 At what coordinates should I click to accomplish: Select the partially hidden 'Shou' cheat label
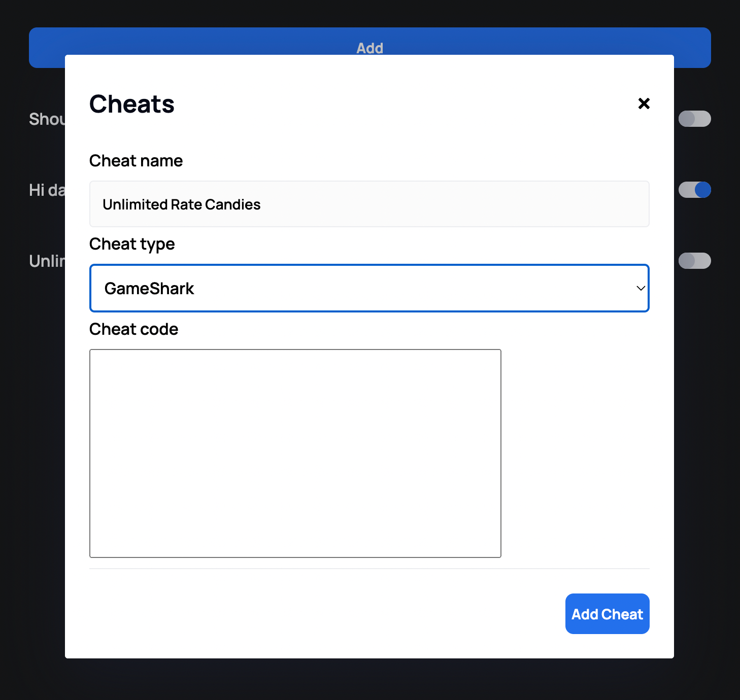tap(47, 119)
